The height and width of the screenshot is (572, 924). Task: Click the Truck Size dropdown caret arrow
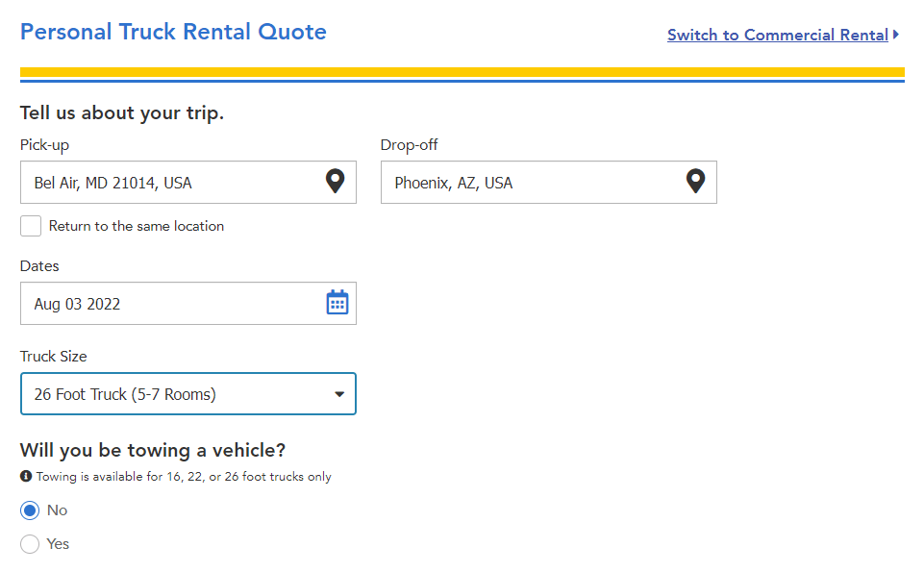[338, 394]
